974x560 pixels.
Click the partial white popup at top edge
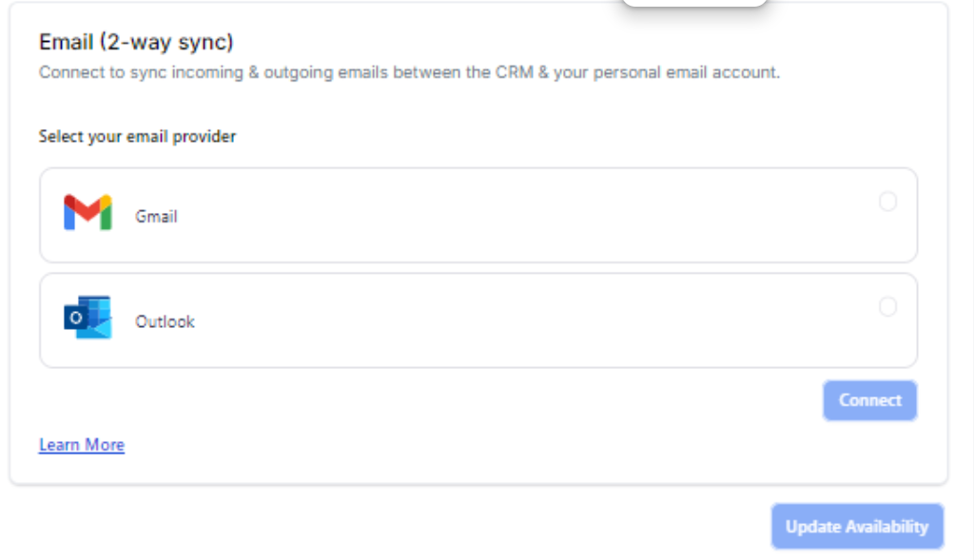pos(694,4)
